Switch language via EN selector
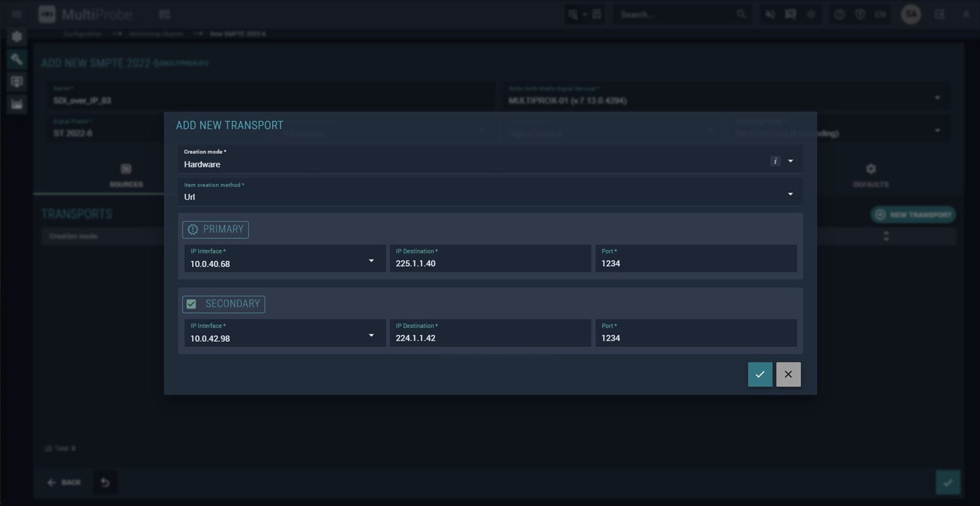 (x=880, y=14)
